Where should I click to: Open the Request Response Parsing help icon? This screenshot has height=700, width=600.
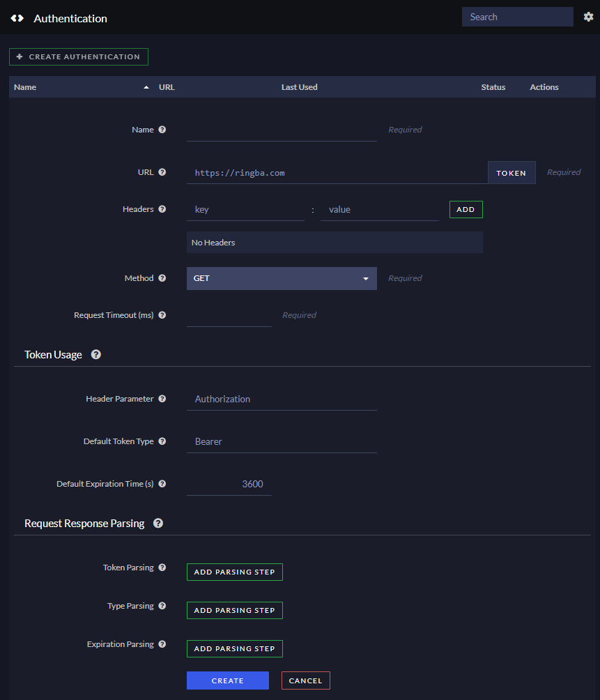tap(158, 523)
